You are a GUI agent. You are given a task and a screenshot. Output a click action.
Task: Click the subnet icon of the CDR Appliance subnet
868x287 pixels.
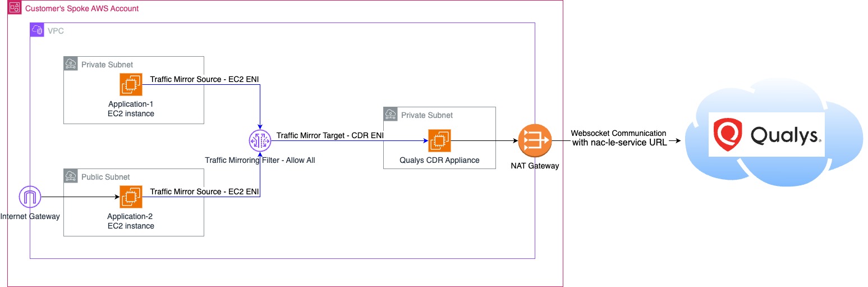click(x=391, y=115)
